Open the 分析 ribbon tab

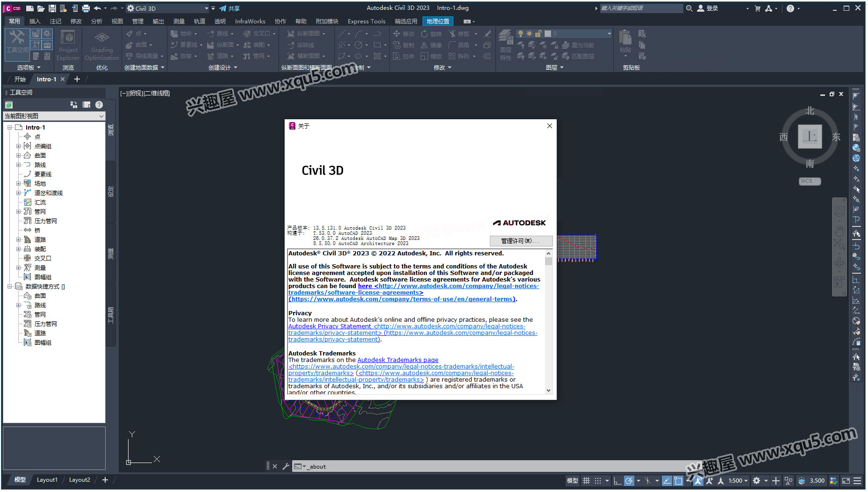tap(97, 21)
